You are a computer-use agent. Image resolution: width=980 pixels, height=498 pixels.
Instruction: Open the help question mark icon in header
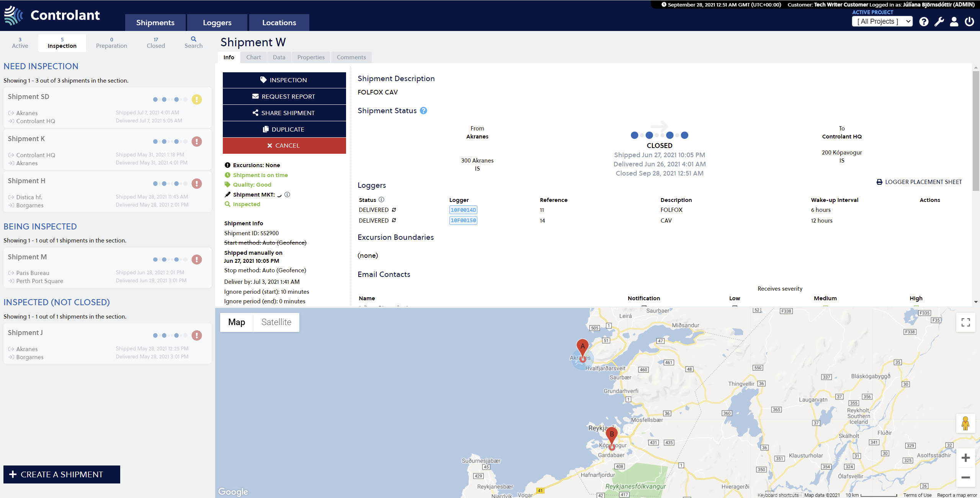(924, 22)
